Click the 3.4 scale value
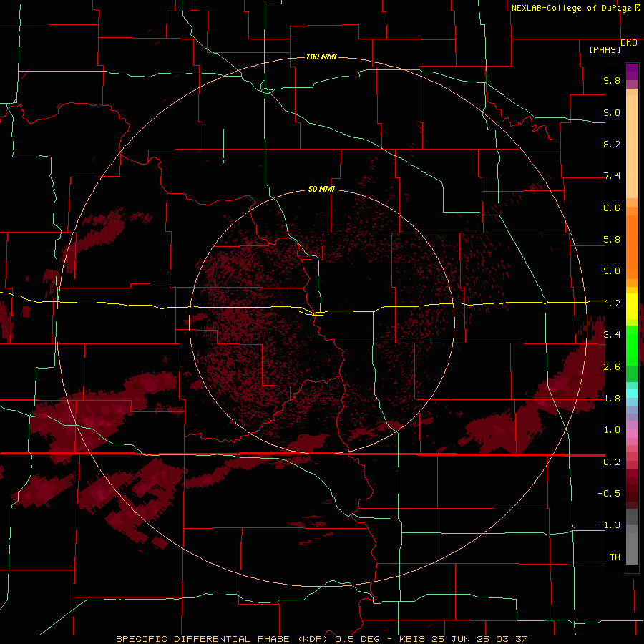Screen dimensions: 644x644 [612, 335]
